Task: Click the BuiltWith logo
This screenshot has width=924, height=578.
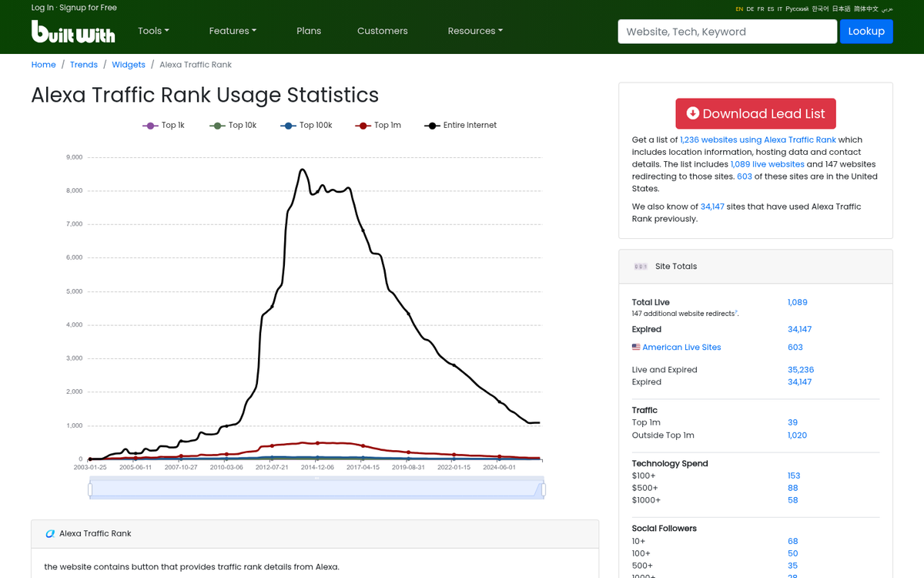Action: 73,31
